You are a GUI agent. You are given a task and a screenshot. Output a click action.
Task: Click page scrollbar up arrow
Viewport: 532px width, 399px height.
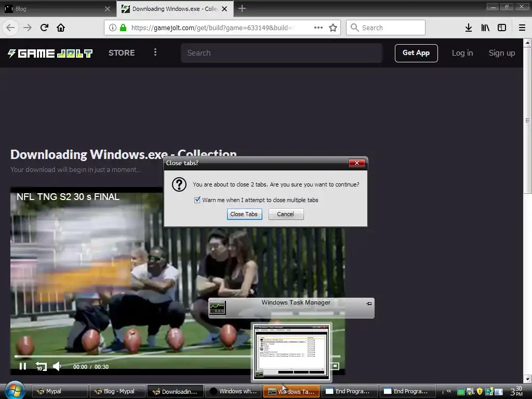coord(527,43)
